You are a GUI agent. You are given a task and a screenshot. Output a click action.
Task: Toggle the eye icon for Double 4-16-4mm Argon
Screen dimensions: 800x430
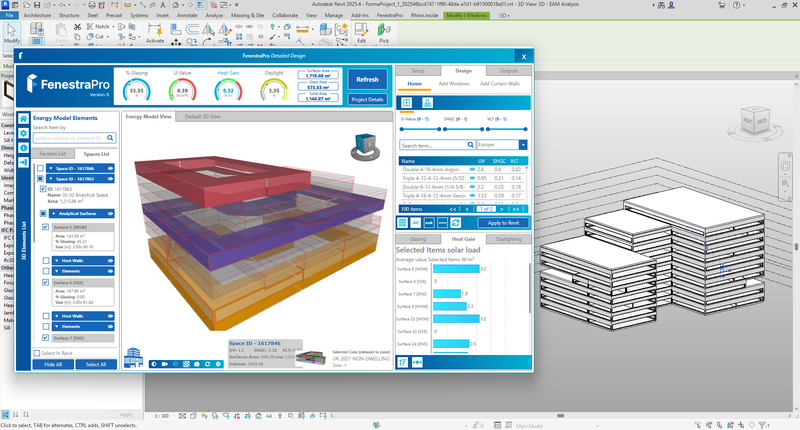coord(472,169)
